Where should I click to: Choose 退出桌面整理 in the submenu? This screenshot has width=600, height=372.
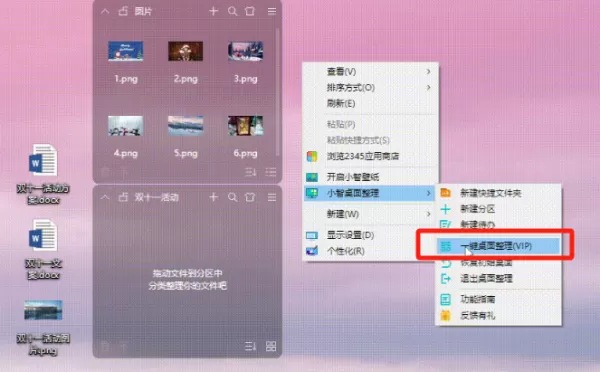[499, 279]
